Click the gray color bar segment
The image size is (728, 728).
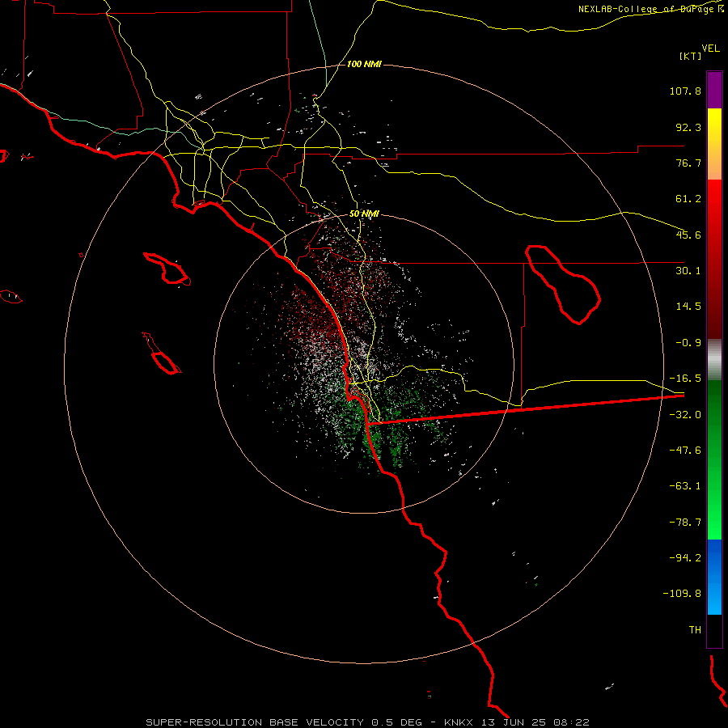[x=714, y=359]
